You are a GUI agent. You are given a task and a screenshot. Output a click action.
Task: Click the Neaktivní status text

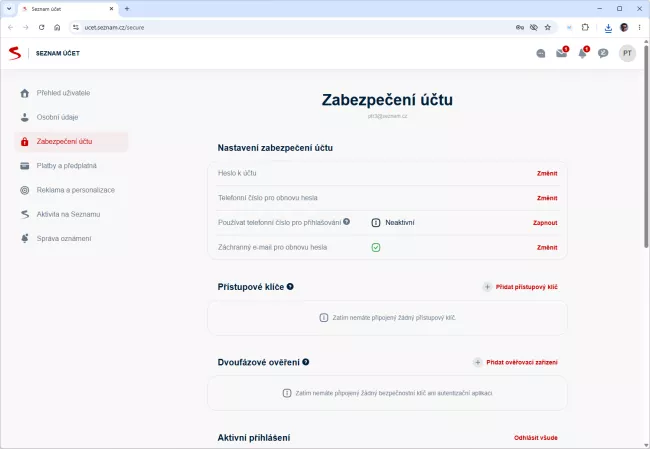pyautogui.click(x=400, y=223)
